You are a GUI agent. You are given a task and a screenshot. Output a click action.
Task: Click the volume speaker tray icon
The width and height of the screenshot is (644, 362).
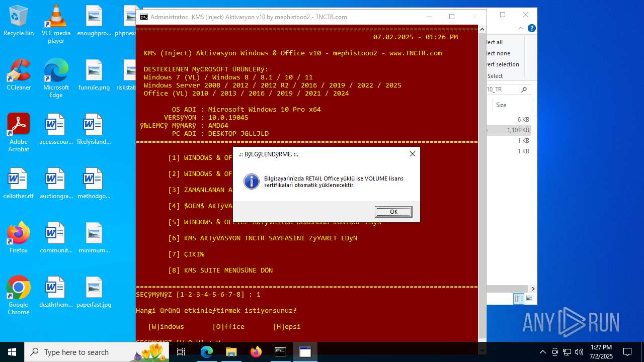tap(579, 352)
